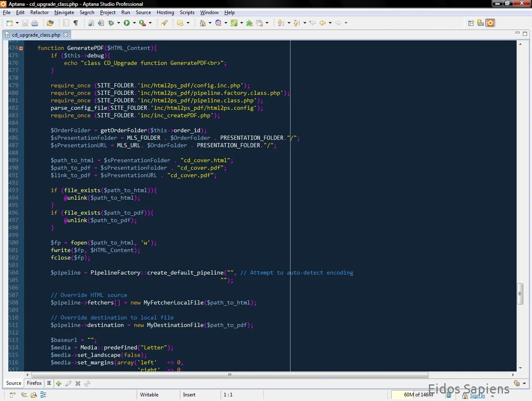Click the green plugin puzzle icon

tap(249, 23)
